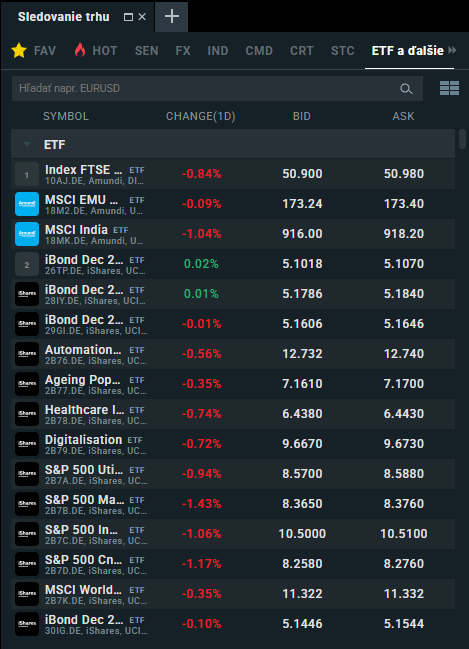Sort by the CHANGE(1D) column header
The width and height of the screenshot is (469, 649).
(x=201, y=116)
